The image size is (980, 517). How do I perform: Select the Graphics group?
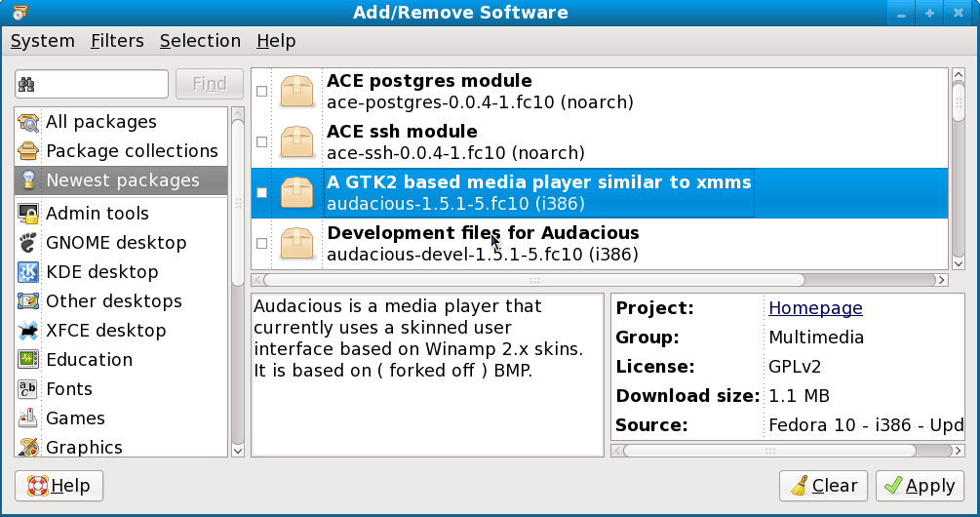pyautogui.click(x=121, y=447)
